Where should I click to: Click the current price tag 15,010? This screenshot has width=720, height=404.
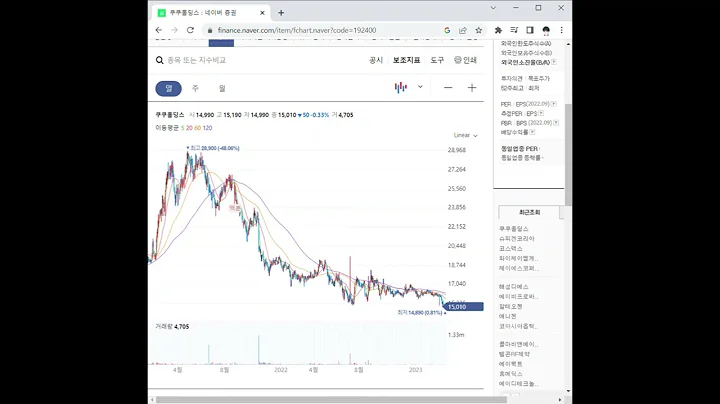[x=463, y=307]
